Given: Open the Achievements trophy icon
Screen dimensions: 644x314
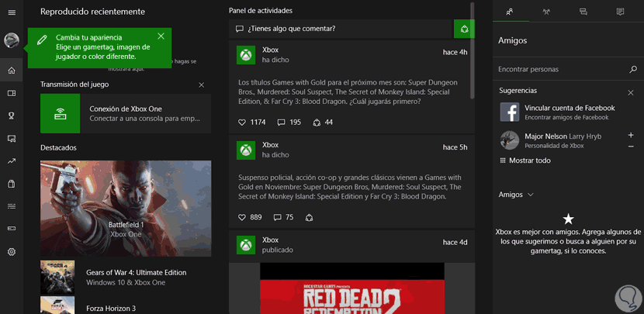Looking at the screenshot, I should click(x=12, y=116).
